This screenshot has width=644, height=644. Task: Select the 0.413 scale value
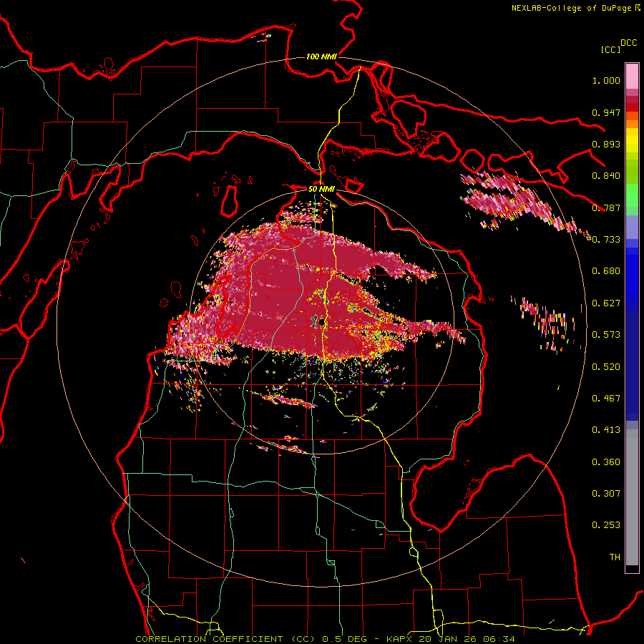pyautogui.click(x=606, y=430)
